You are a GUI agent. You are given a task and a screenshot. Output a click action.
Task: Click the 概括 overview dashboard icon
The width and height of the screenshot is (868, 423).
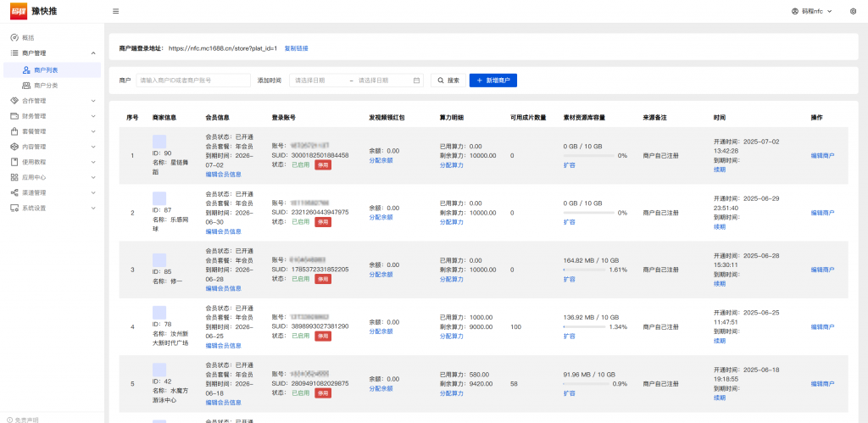(x=14, y=37)
